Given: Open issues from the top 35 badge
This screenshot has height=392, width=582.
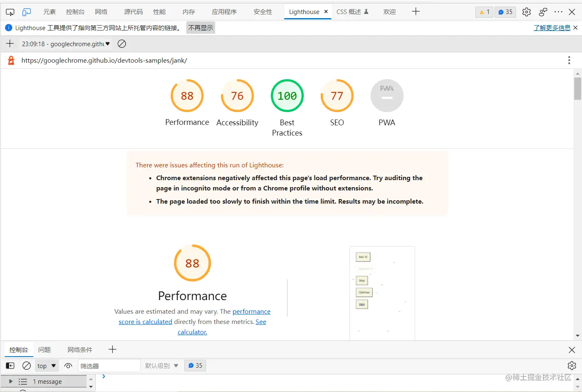Looking at the screenshot, I should tap(505, 12).
